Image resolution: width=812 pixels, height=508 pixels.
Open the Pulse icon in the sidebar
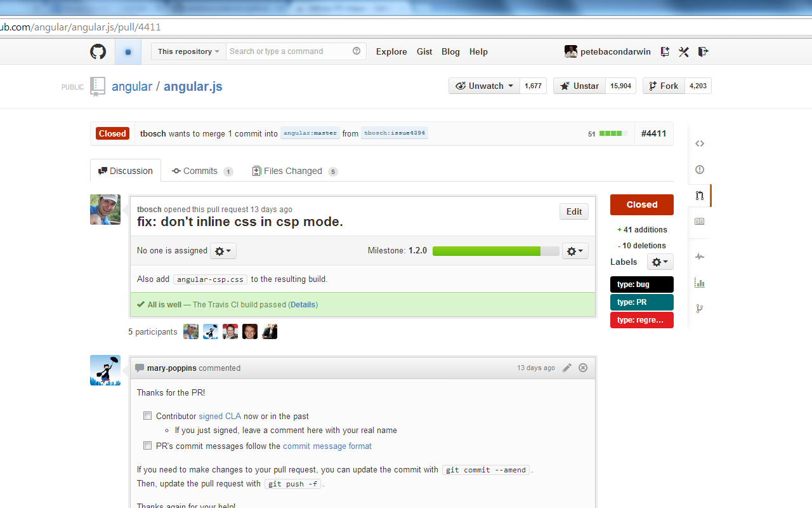click(x=700, y=257)
